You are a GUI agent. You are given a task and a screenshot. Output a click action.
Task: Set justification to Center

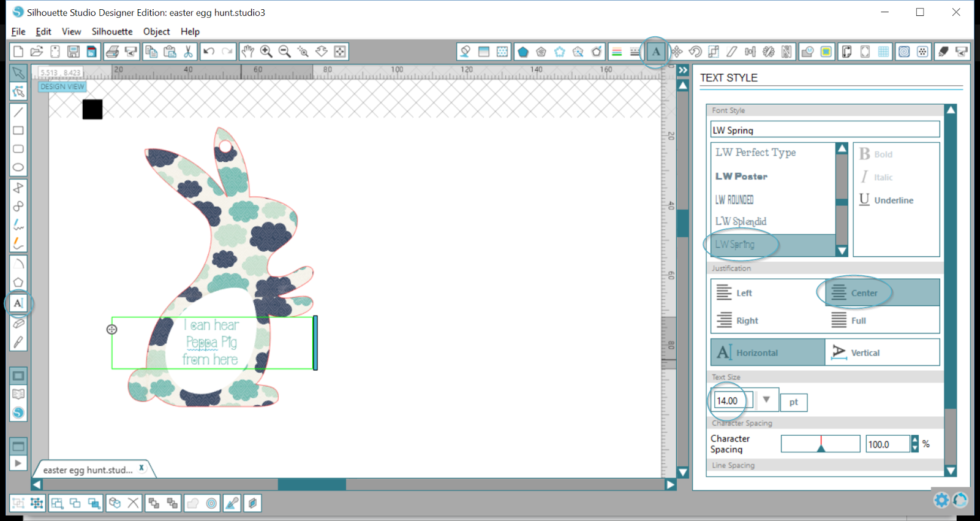[883, 293]
